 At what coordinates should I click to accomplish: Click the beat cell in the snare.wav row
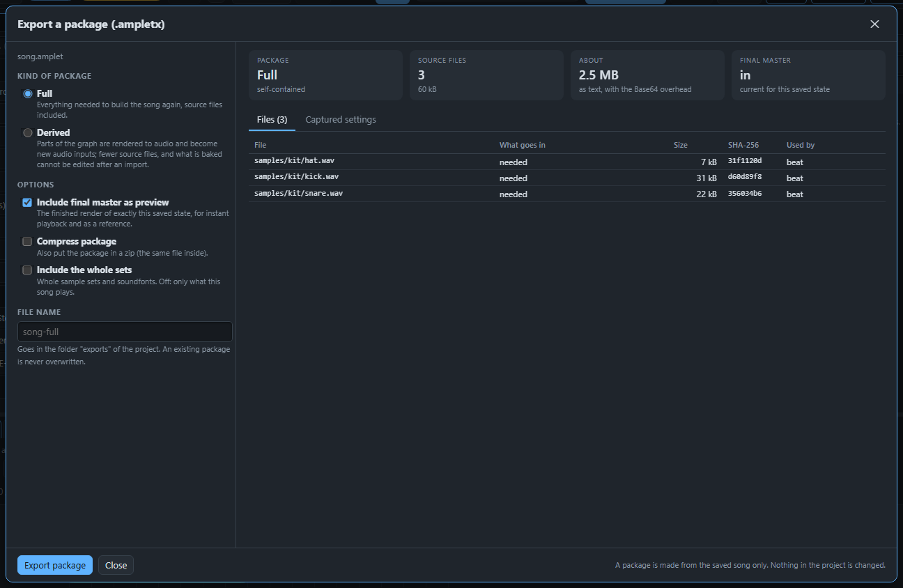[x=795, y=194]
